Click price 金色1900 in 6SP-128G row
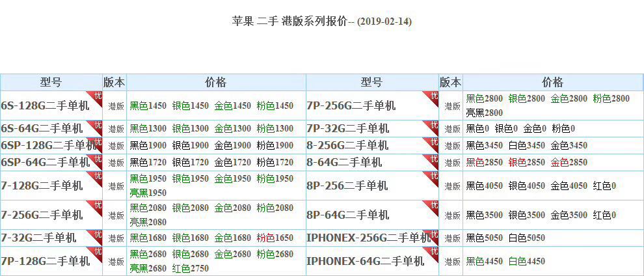Screen dimensions: 644x276 [233, 145]
